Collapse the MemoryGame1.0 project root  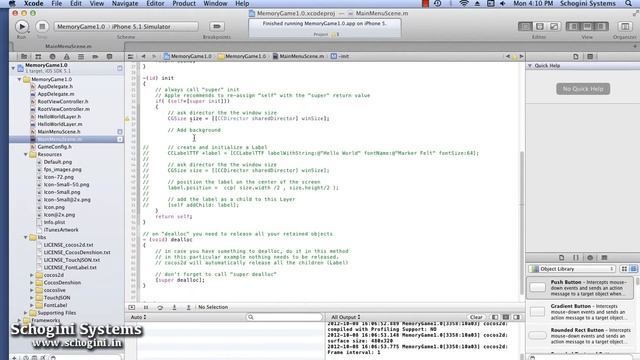tap(13, 68)
